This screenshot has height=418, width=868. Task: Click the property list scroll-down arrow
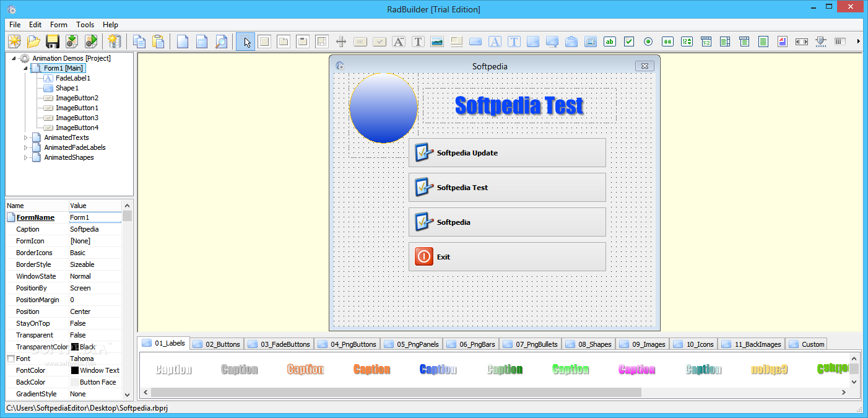[x=127, y=394]
